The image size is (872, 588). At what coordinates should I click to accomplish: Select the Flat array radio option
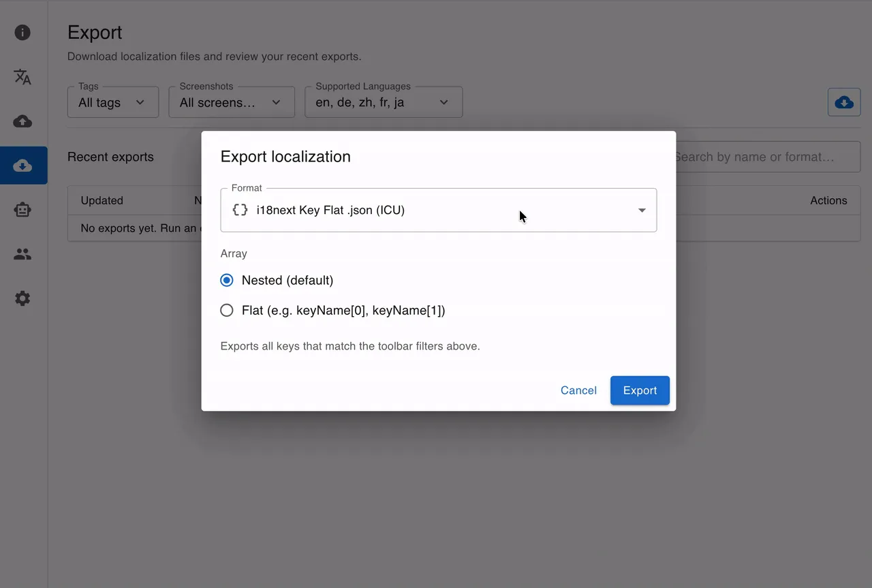click(x=227, y=310)
